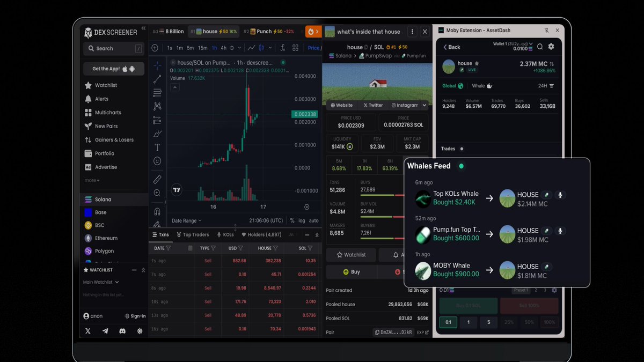Viewport: 644px width, 362px height.
Task: Toggle percent scale on chart
Action: [x=292, y=220]
